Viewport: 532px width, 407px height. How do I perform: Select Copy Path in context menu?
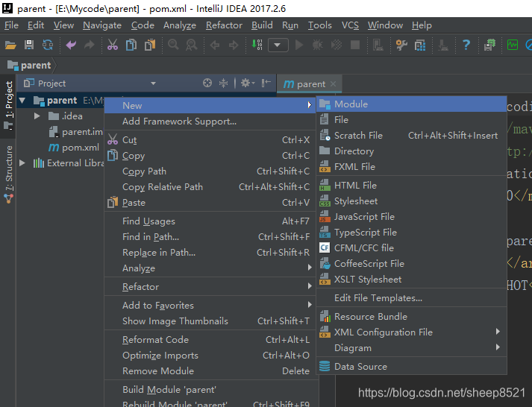pyautogui.click(x=210, y=171)
